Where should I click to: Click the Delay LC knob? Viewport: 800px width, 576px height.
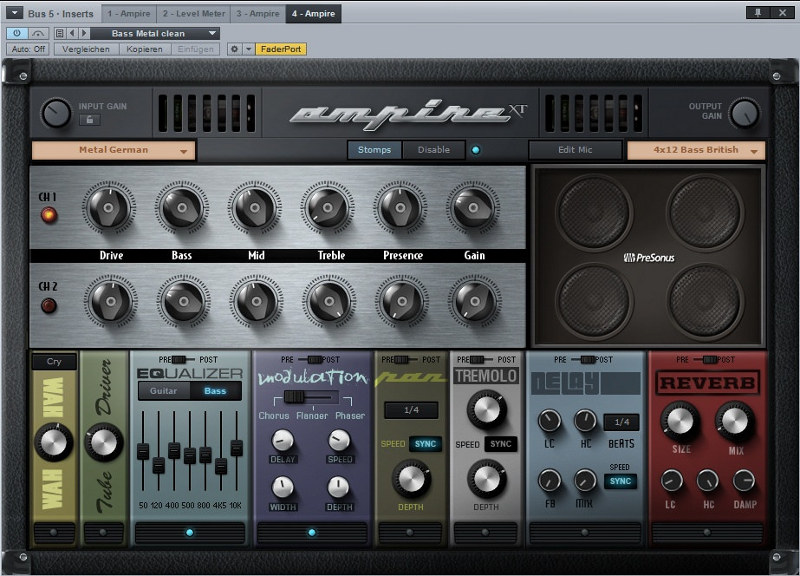tap(549, 421)
